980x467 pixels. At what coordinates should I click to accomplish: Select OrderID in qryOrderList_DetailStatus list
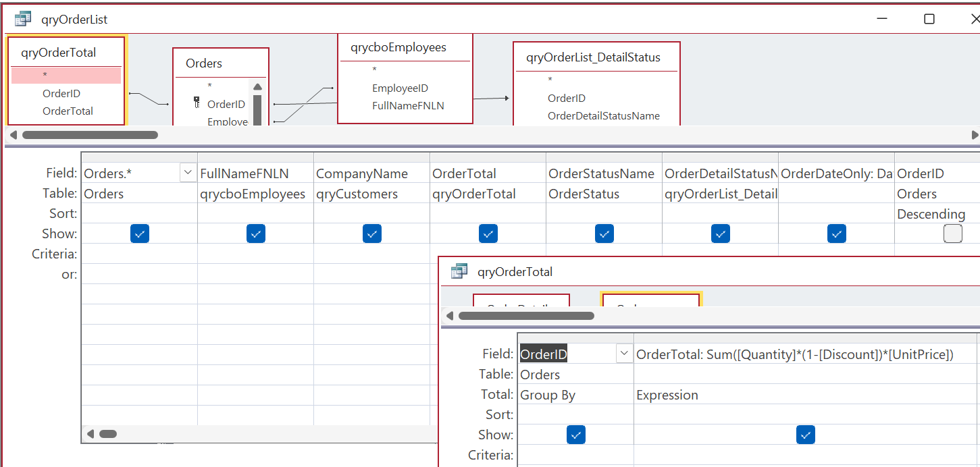pos(567,99)
